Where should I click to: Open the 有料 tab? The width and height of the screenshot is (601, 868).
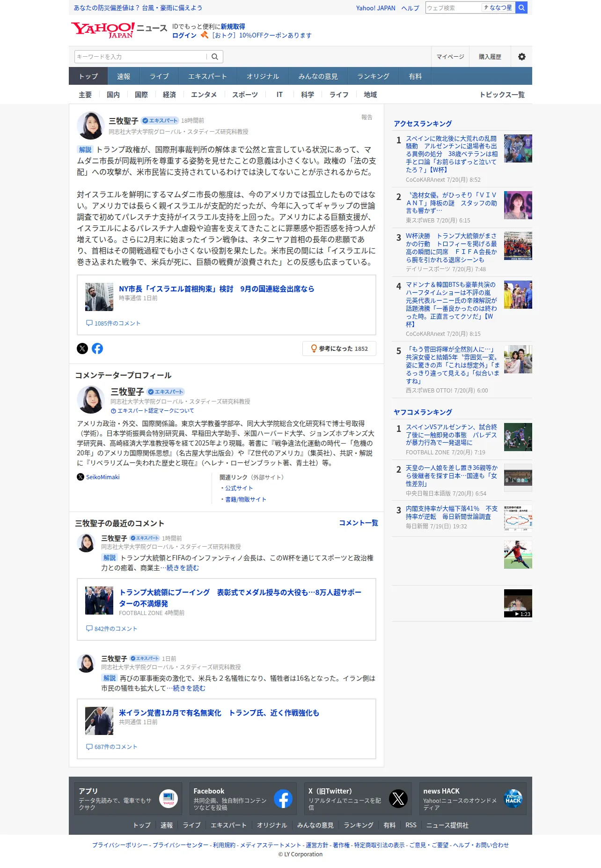tap(415, 76)
